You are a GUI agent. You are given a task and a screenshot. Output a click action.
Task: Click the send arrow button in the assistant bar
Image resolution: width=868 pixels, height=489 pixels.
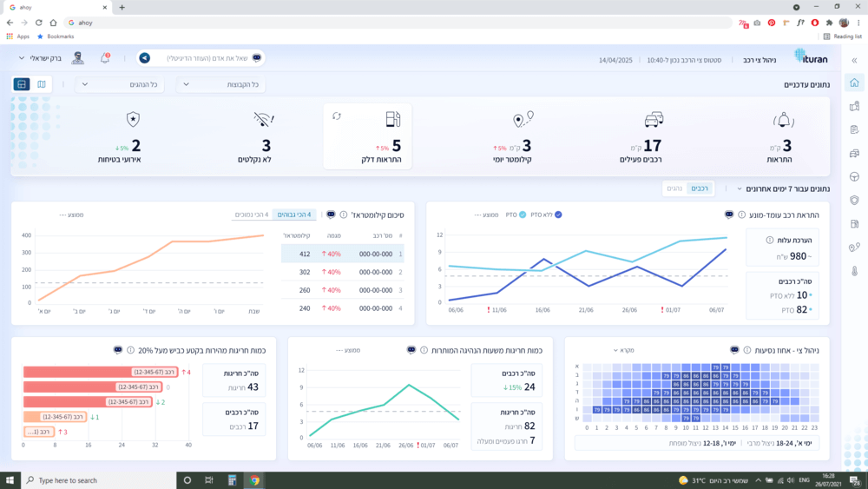(x=145, y=58)
